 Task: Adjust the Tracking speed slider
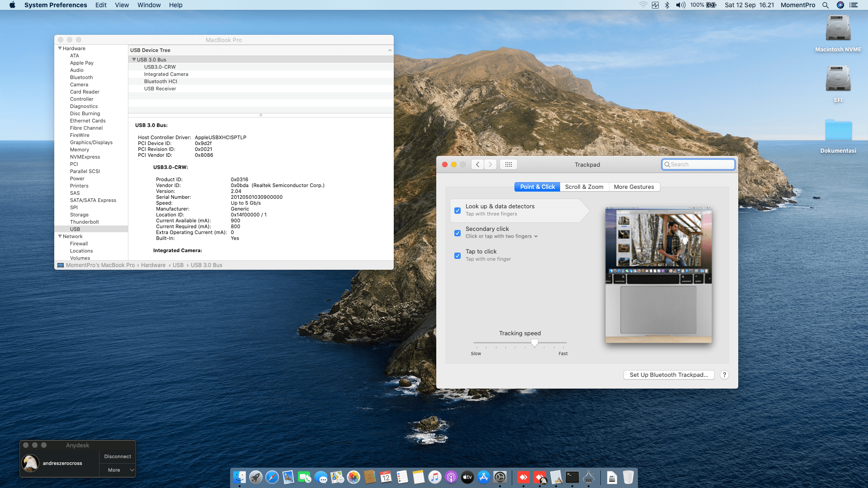[534, 343]
